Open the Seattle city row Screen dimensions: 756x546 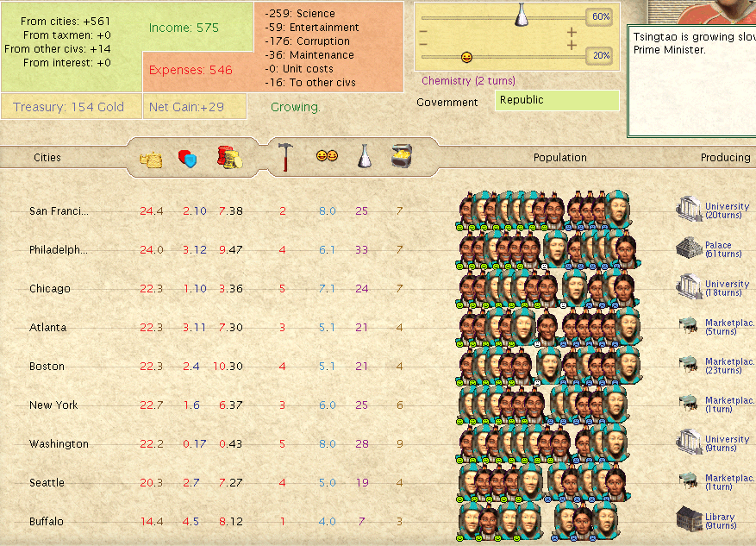tap(47, 482)
